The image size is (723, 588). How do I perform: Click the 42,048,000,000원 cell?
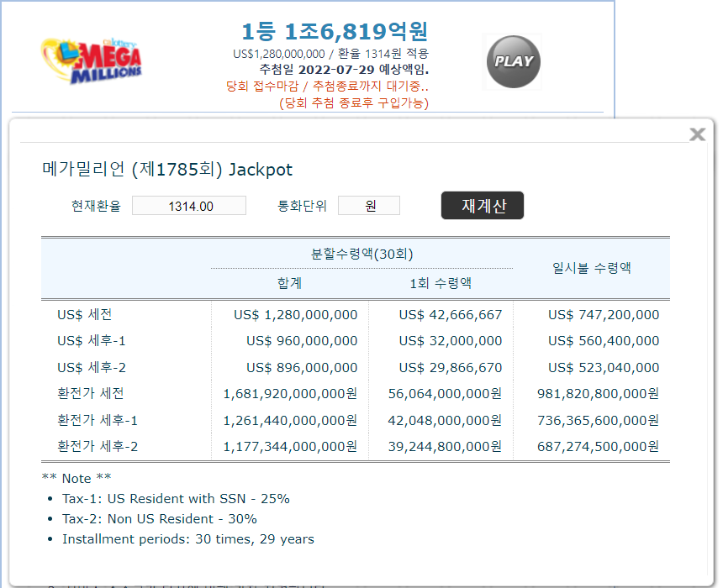445,420
